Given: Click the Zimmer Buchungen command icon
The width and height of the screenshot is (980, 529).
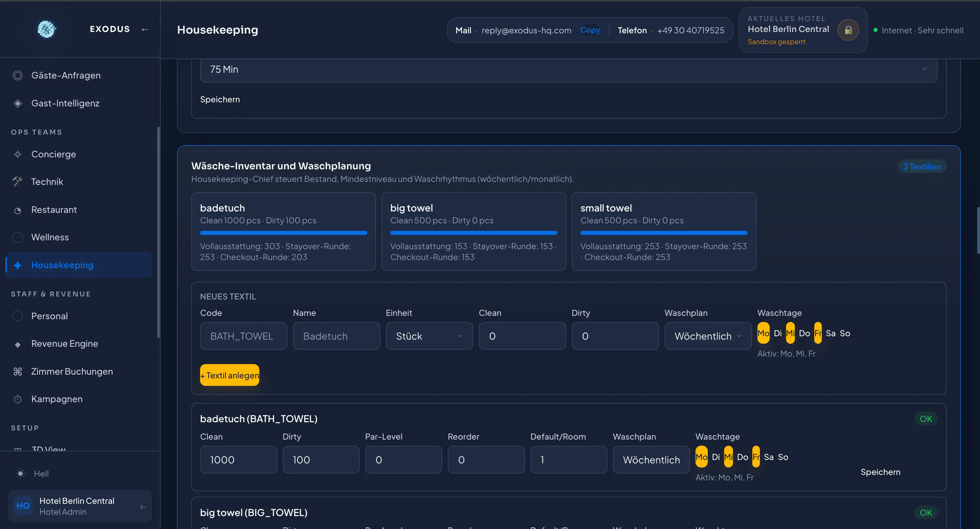Looking at the screenshot, I should coord(17,371).
